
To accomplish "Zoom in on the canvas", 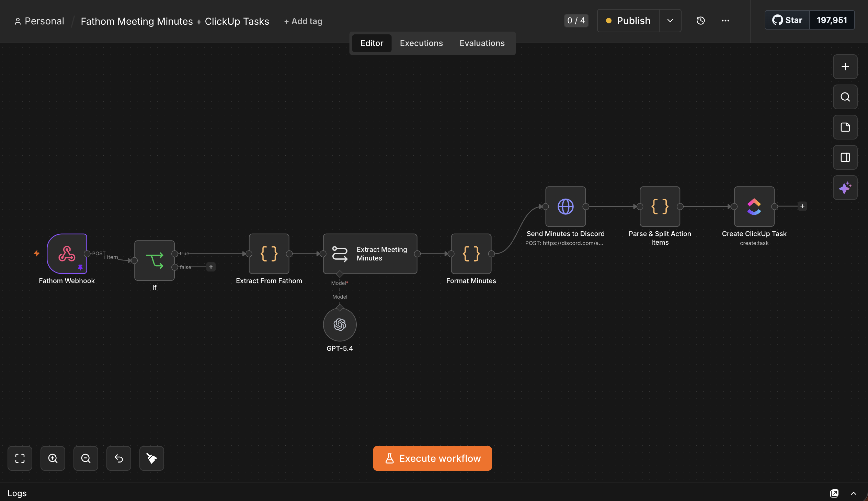I will click(x=53, y=458).
